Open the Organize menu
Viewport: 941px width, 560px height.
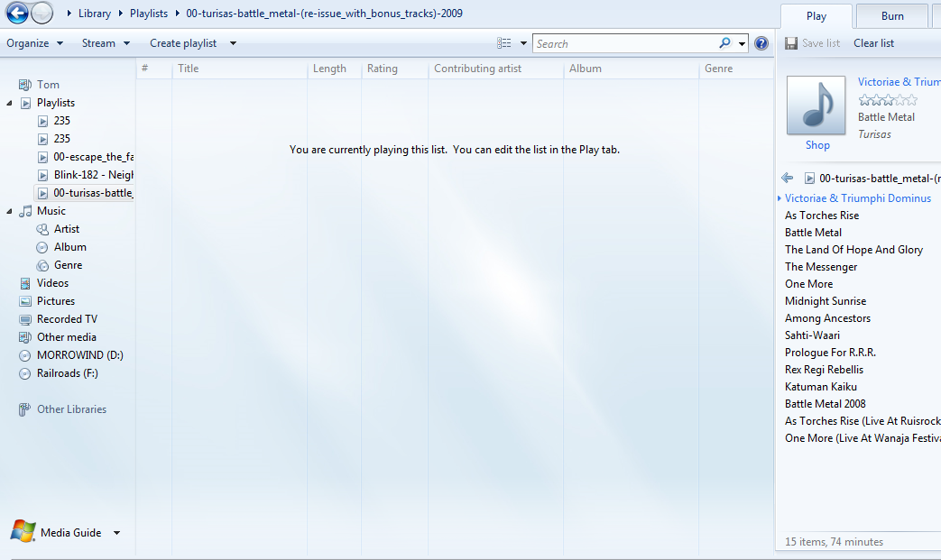coord(34,43)
